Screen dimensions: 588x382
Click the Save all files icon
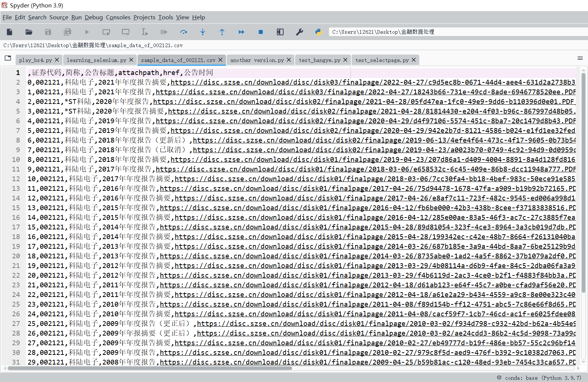pos(67,32)
